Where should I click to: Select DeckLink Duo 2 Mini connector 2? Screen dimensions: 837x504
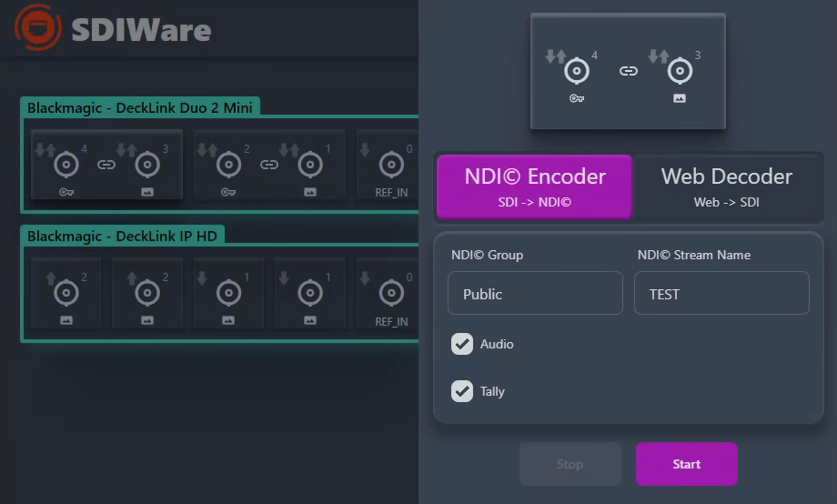[x=228, y=165]
